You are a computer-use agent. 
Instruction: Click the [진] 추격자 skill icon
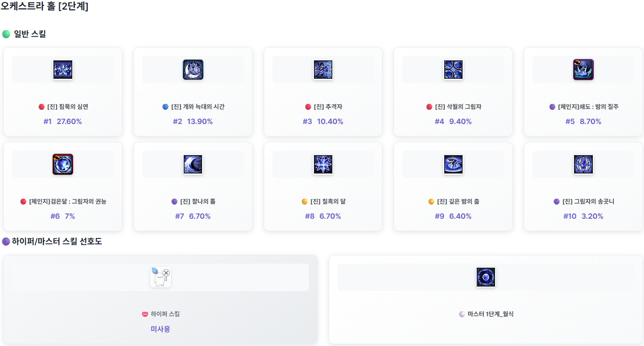click(323, 70)
